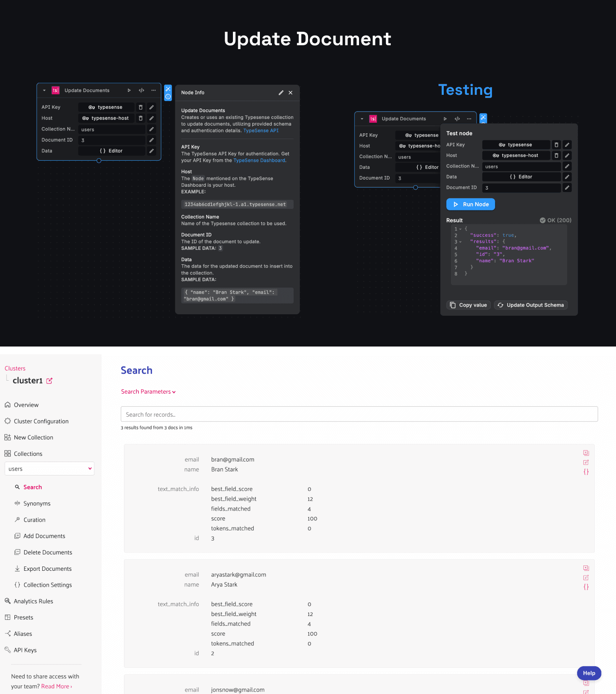This screenshot has width=616, height=694.
Task: Delete API Key credential in left node
Action: (x=141, y=107)
